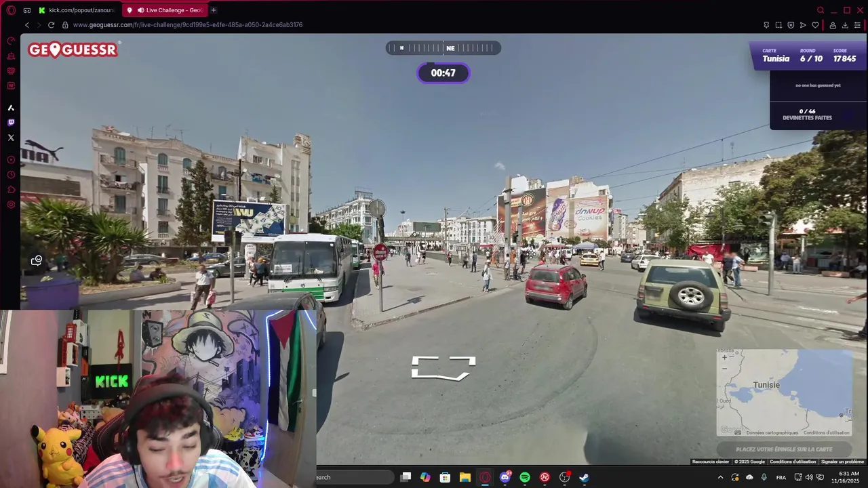Open the Opera GX main menu

(x=11, y=10)
